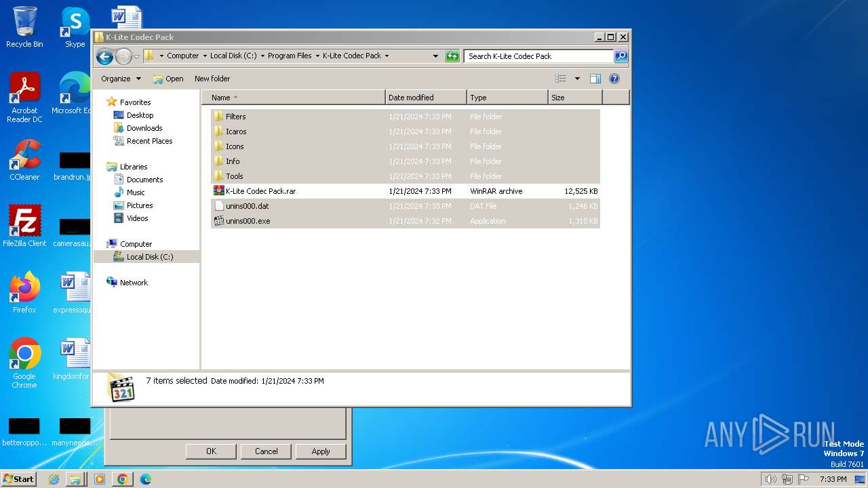This screenshot has height=488, width=868.
Task: Click the help question mark icon
Action: (x=614, y=79)
